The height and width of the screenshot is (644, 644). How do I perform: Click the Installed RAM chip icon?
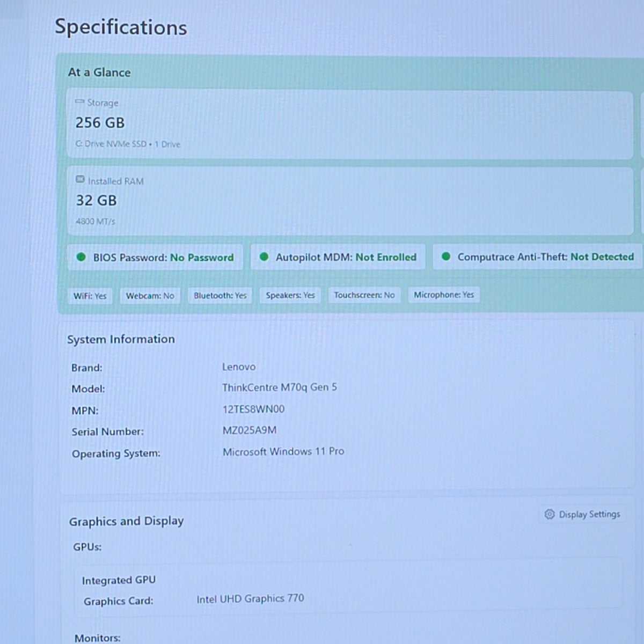point(80,179)
